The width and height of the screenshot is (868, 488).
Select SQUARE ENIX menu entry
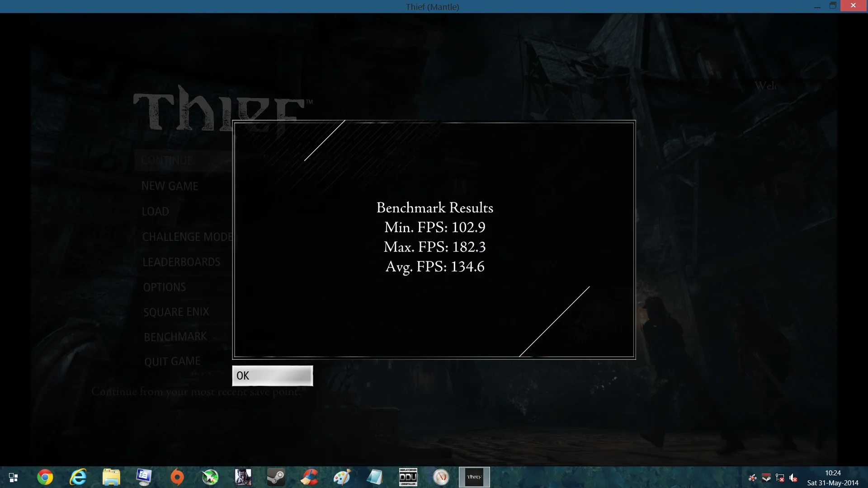click(x=176, y=312)
